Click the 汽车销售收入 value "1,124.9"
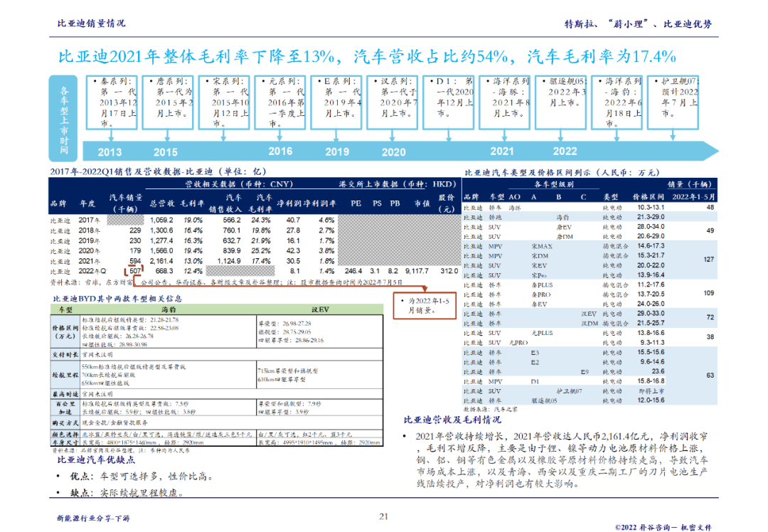 pyautogui.click(x=229, y=261)
